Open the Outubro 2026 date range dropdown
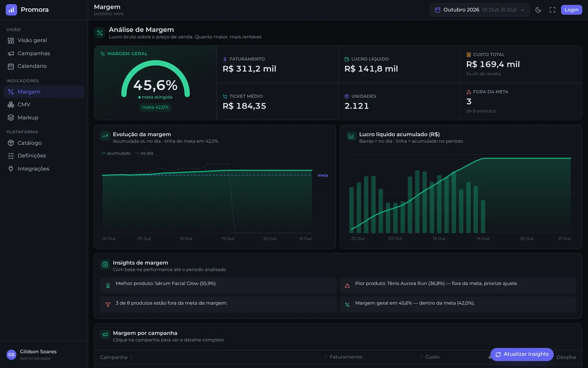This screenshot has height=368, width=588. pos(480,10)
